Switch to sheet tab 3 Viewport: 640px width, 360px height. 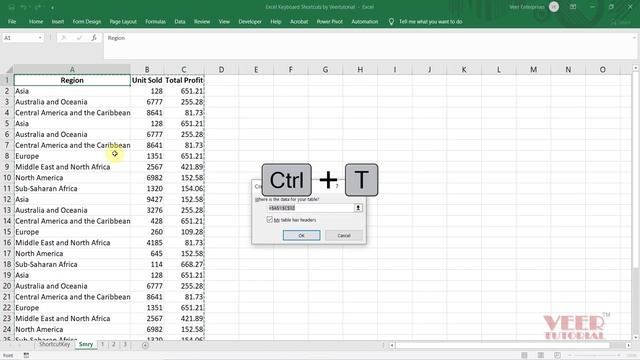(x=125, y=344)
